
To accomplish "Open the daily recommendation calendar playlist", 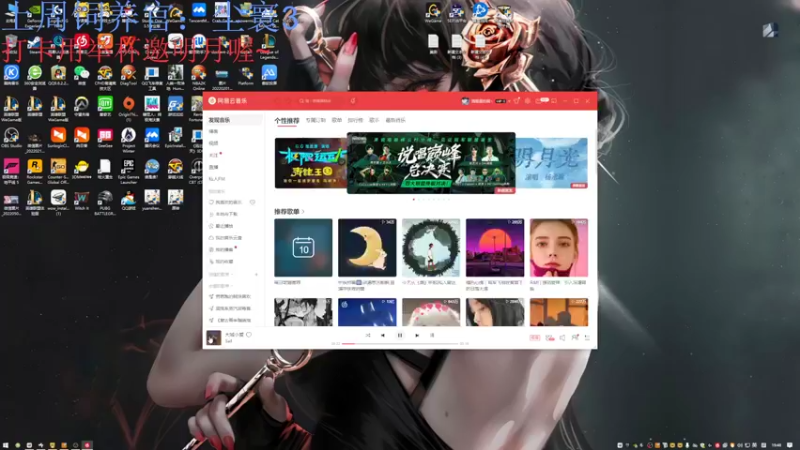I will pos(303,248).
